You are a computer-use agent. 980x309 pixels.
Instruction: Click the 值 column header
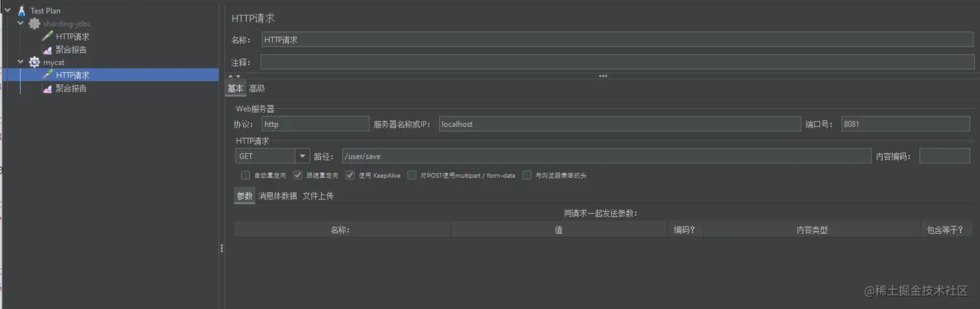559,229
